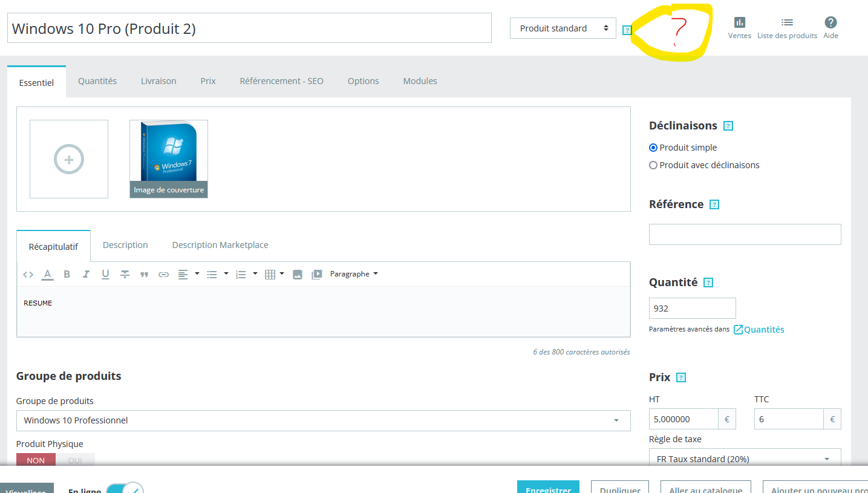Open the Produit standard type dropdown
Image resolution: width=868 pixels, height=493 pixels.
(563, 28)
